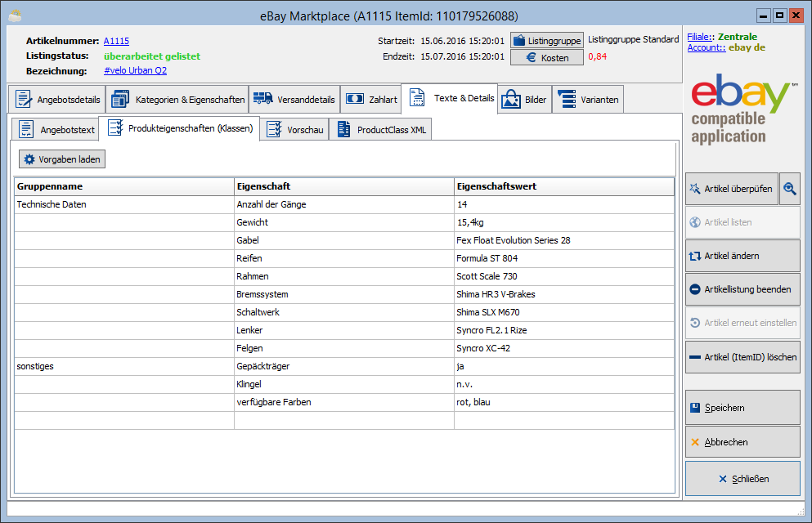812x523 pixels.
Task: Click the empty last table row property cell
Action: [344, 420]
